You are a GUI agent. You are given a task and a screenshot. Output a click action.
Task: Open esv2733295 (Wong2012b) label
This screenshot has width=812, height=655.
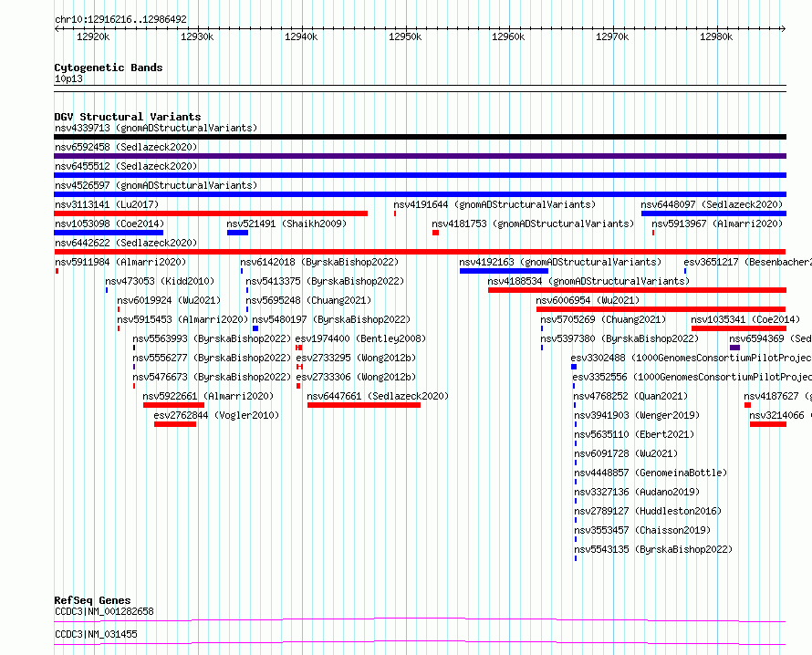356,358
